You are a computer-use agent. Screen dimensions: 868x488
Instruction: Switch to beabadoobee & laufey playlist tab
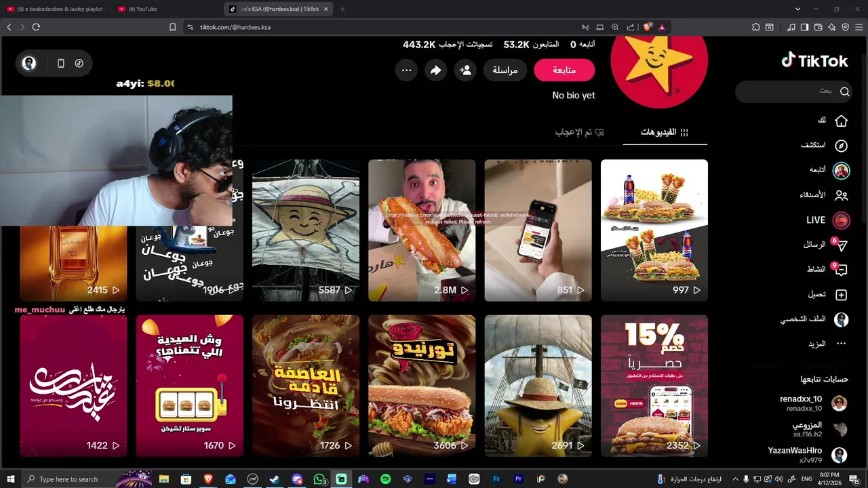pyautogui.click(x=56, y=9)
